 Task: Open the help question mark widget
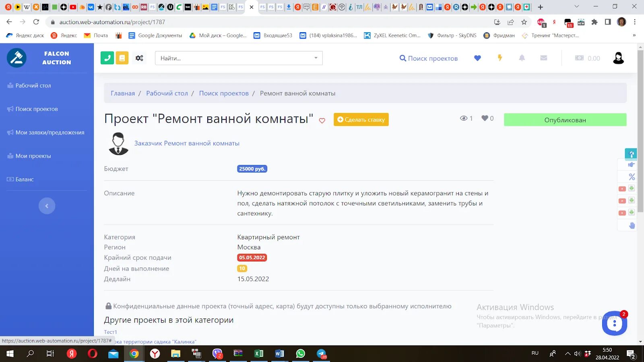point(631,154)
